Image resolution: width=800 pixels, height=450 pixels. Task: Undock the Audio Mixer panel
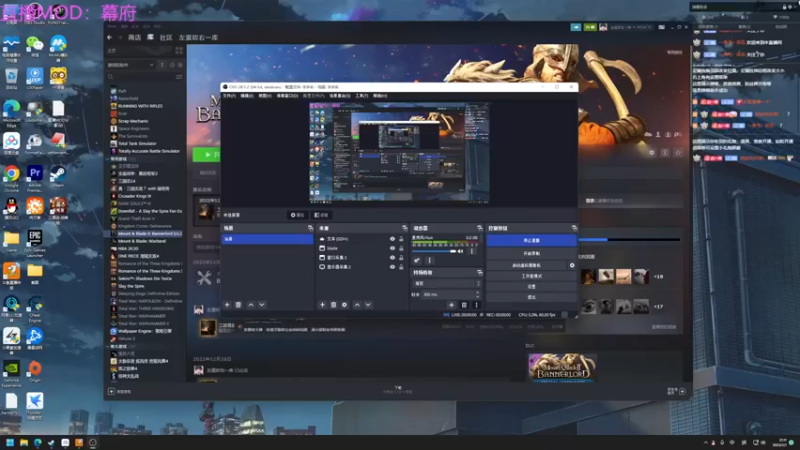479,228
